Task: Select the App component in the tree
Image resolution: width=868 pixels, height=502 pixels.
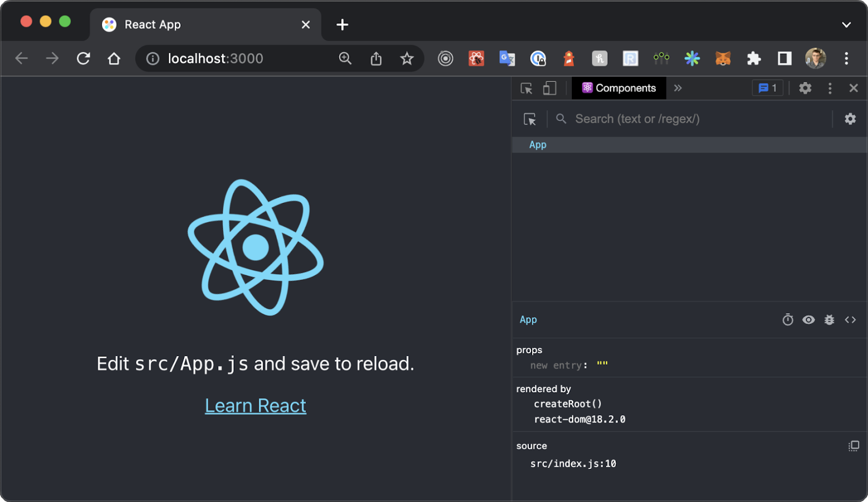Action: [538, 145]
